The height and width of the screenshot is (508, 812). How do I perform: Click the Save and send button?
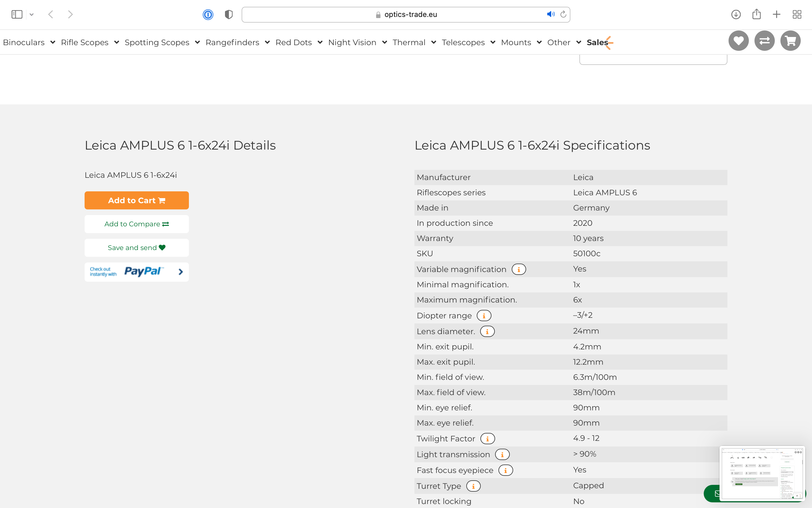point(136,248)
